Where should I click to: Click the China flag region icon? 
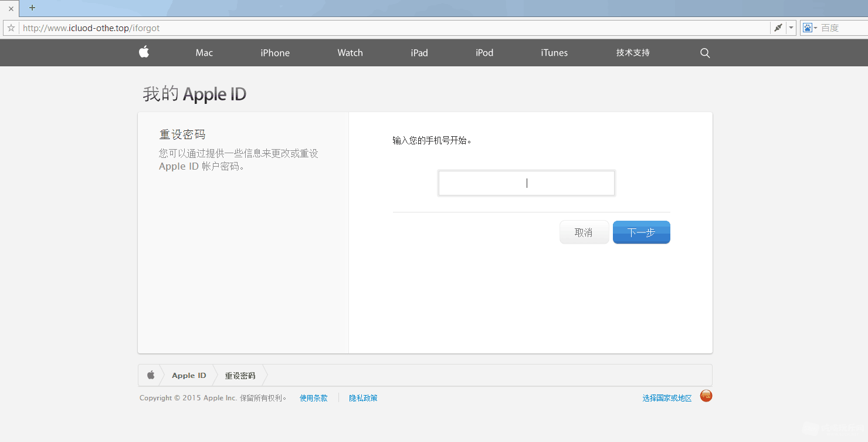[706, 396]
